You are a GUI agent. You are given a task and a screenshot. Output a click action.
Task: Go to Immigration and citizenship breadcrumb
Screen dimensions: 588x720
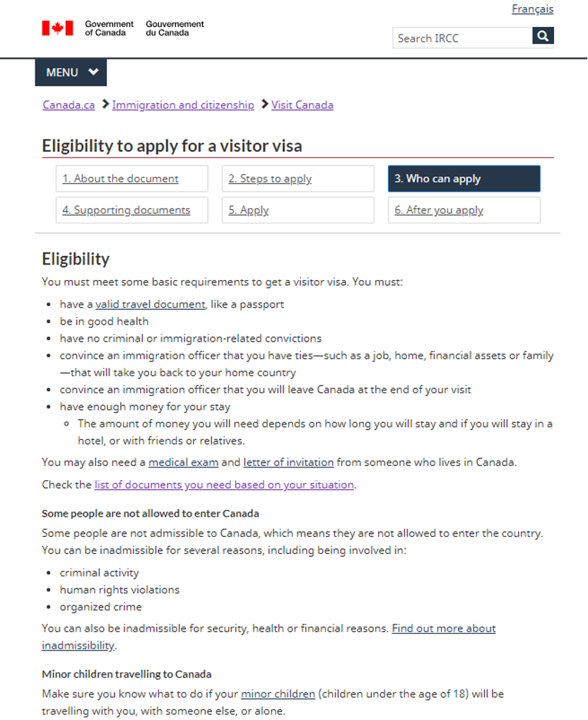click(x=183, y=105)
